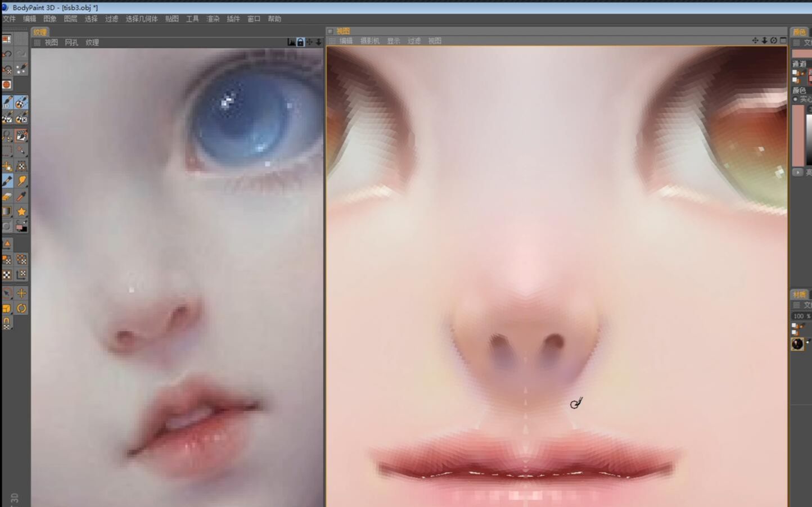The width and height of the screenshot is (812, 507).
Task: Select the magnifier zoom tool
Action: pyautogui.click(x=7, y=135)
